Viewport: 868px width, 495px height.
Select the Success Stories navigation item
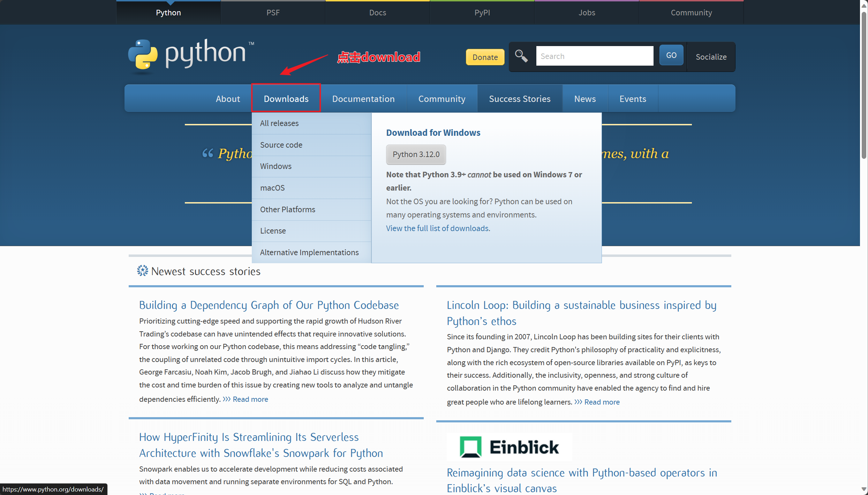pos(520,98)
